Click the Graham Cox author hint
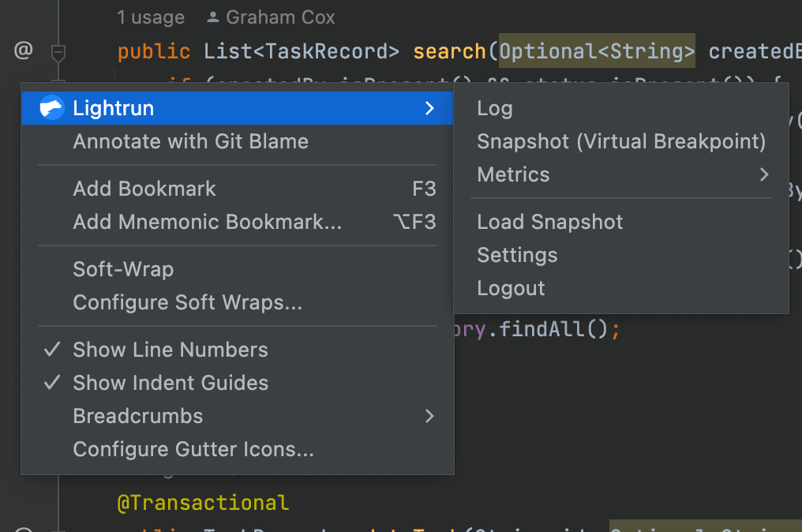The height and width of the screenshot is (532, 802). coord(280,17)
